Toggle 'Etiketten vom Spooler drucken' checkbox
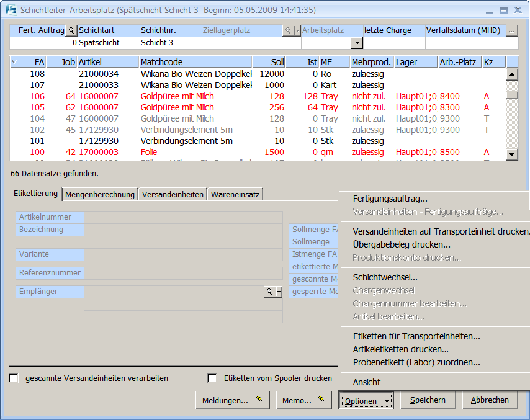The image size is (530, 420). point(212,378)
